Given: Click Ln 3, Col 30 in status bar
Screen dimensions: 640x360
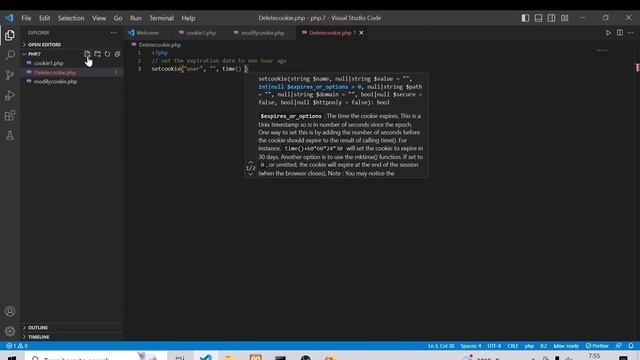Looking at the screenshot, I should click(x=441, y=346).
